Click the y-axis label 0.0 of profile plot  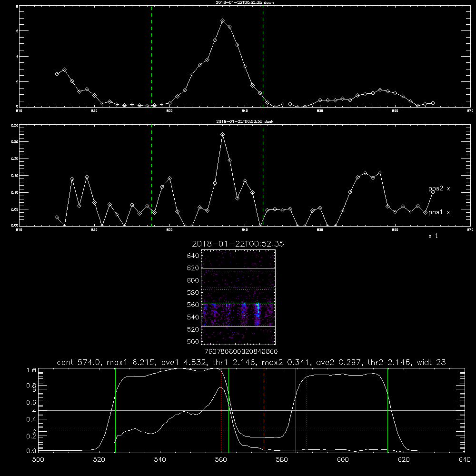click(x=31, y=451)
